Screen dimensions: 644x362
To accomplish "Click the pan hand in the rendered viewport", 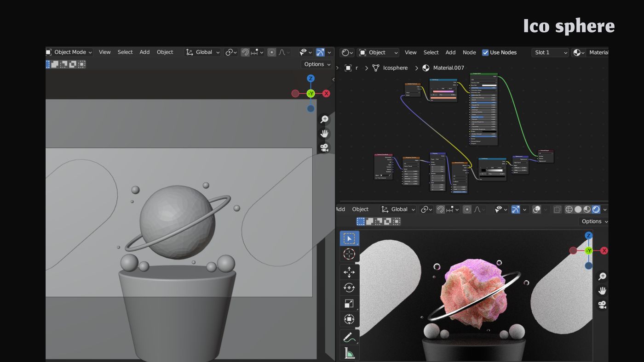I will click(602, 290).
